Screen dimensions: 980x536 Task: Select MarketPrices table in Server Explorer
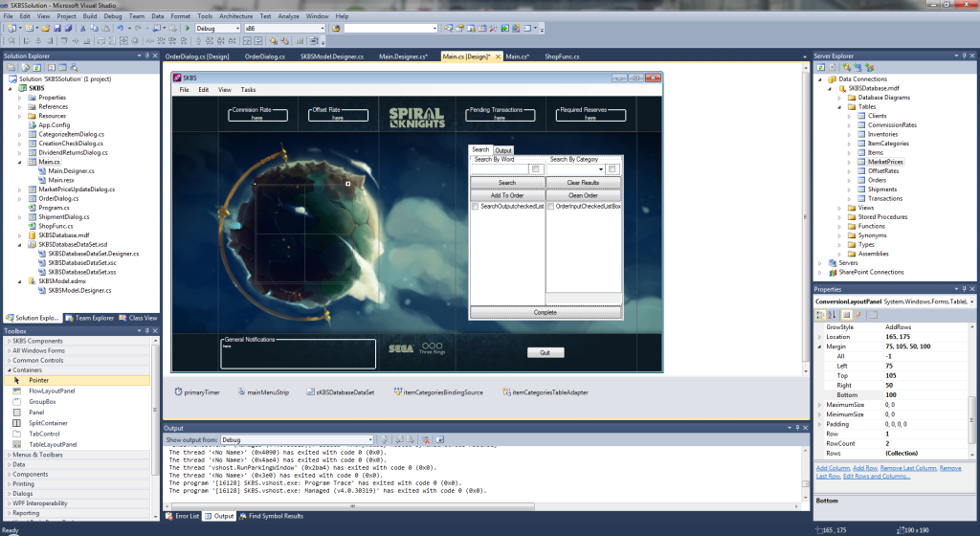(x=885, y=162)
